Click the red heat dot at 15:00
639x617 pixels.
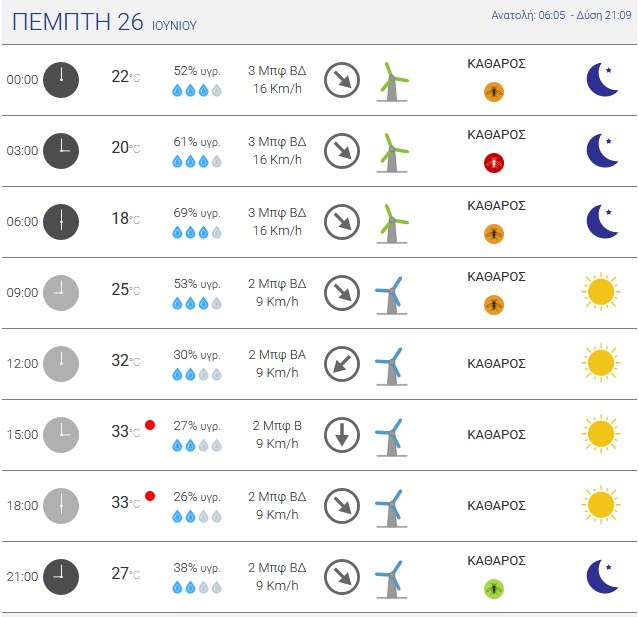tap(150, 425)
